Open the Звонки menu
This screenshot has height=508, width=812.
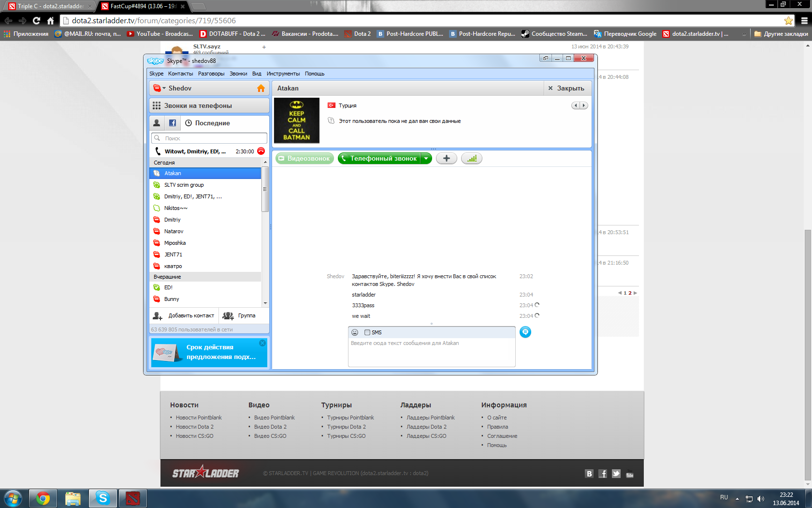(x=238, y=74)
